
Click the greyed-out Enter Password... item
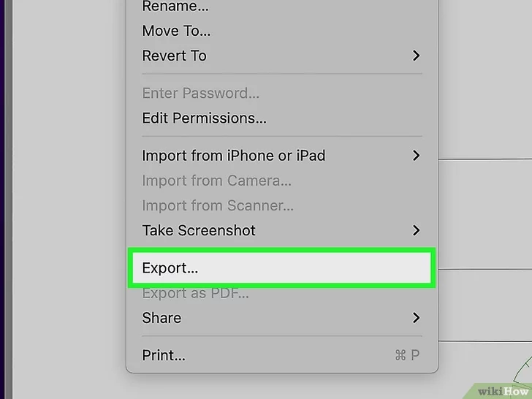[x=200, y=93]
